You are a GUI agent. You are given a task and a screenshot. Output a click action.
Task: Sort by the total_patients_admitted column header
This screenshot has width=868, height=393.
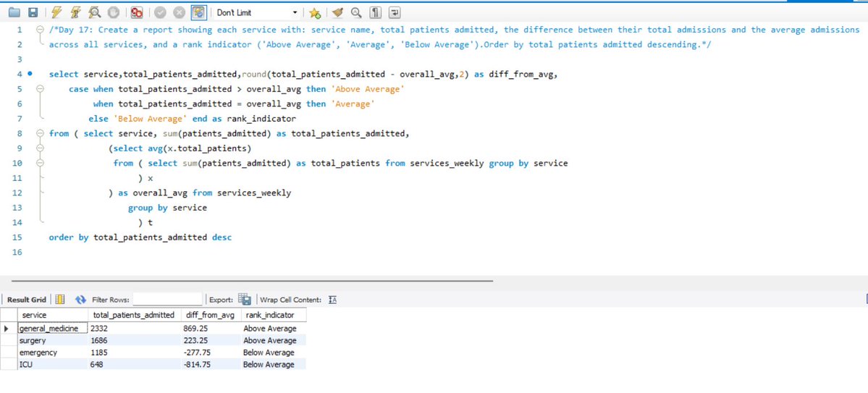pos(135,315)
